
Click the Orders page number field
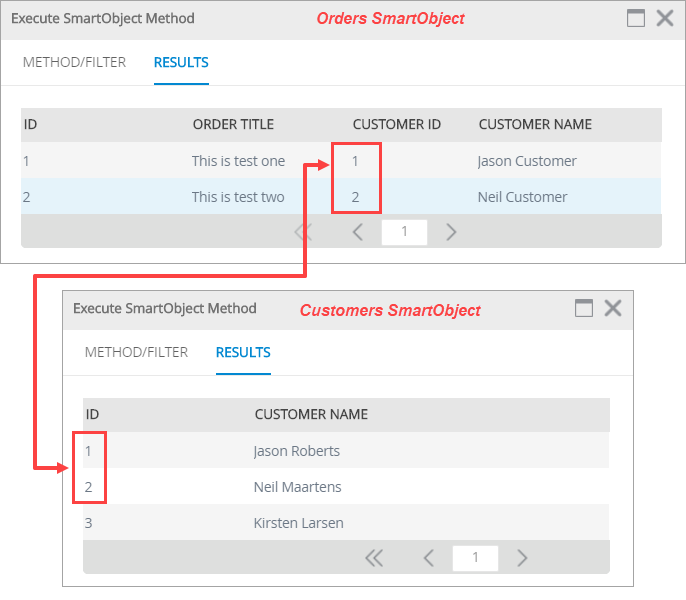click(x=404, y=233)
